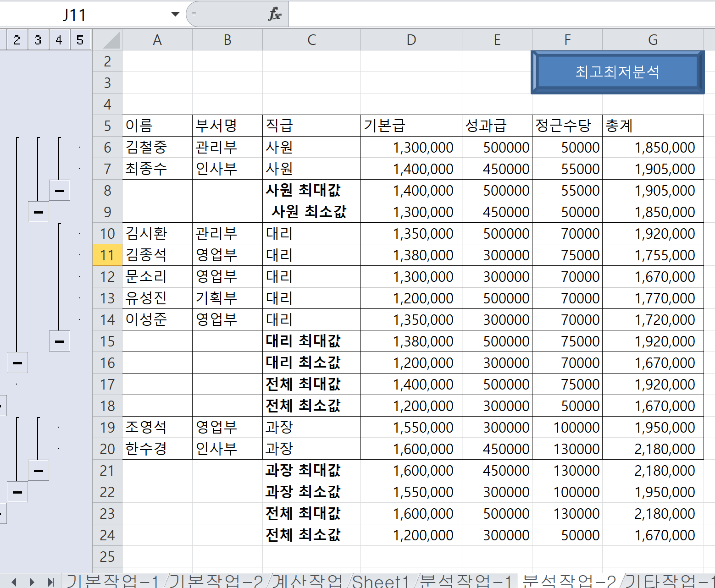Click the Insert Function fx icon
The width and height of the screenshot is (715, 588).
tap(274, 14)
